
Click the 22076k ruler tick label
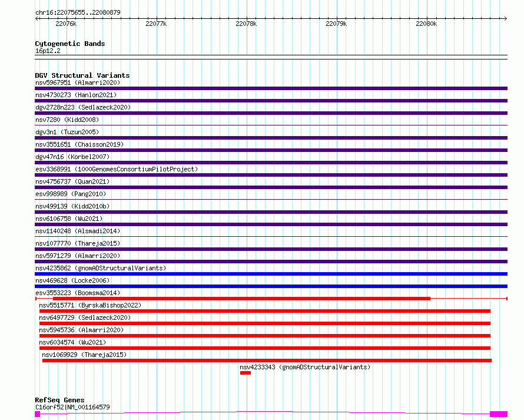point(66,24)
